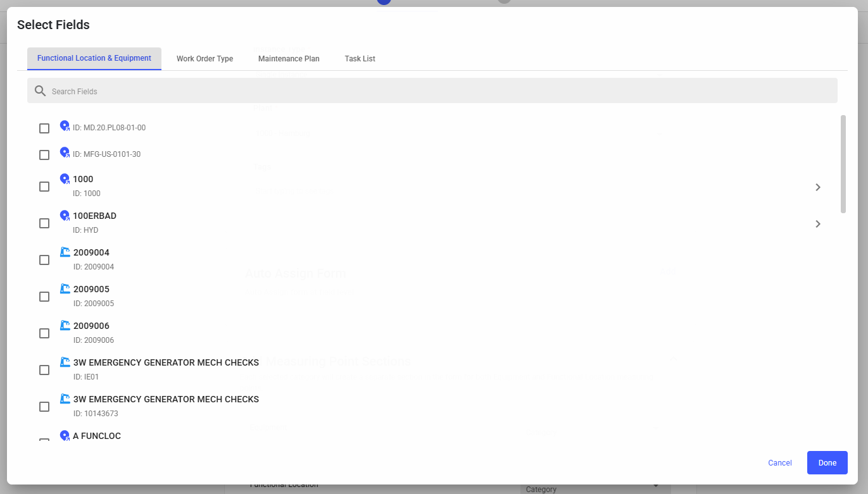Screen dimensions: 868x494
Task: Tick the checkbox for 100ERBAD
Action: tap(44, 223)
